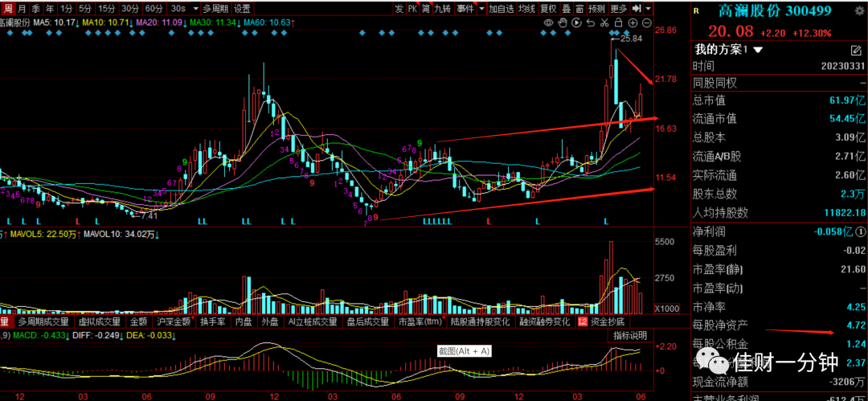This screenshot has height=401, width=868.
Task: Toggle 九转 indicator
Action: [x=442, y=8]
